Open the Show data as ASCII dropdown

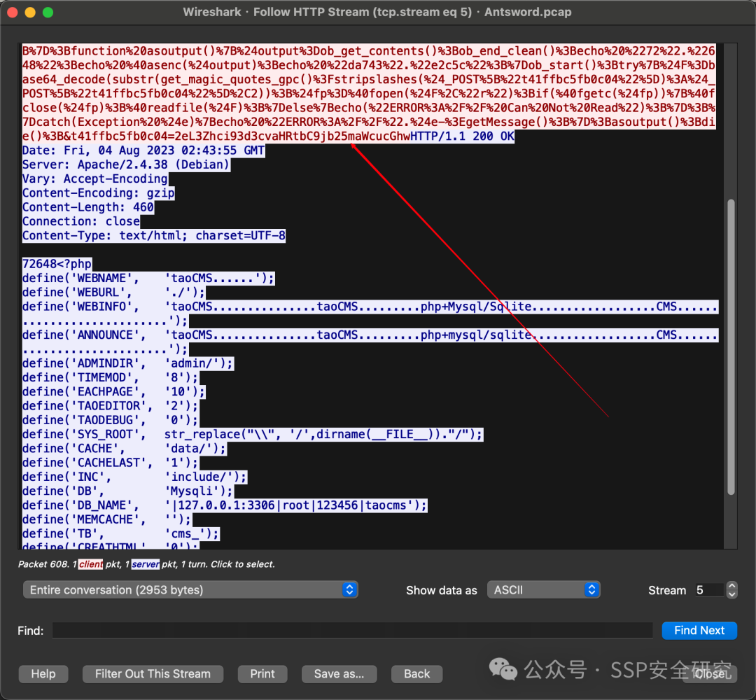tap(543, 589)
